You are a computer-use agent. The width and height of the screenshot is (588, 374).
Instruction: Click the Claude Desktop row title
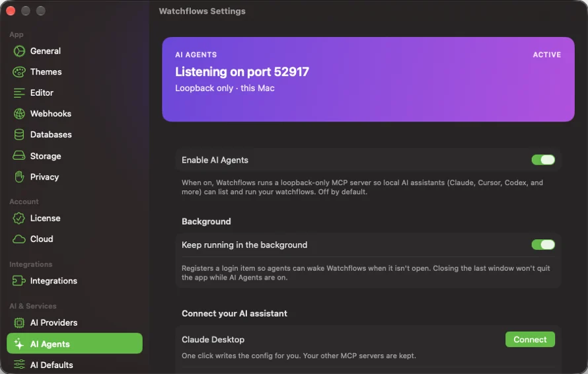point(213,340)
